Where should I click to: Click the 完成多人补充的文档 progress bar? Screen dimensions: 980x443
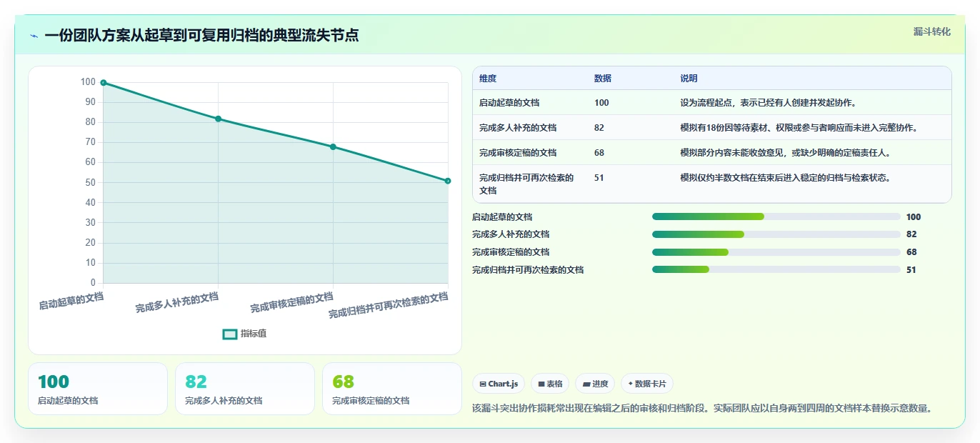coord(776,234)
